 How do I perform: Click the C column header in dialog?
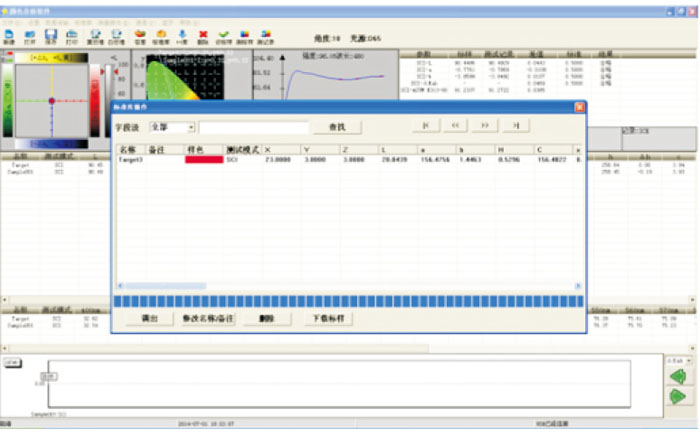pyautogui.click(x=554, y=150)
